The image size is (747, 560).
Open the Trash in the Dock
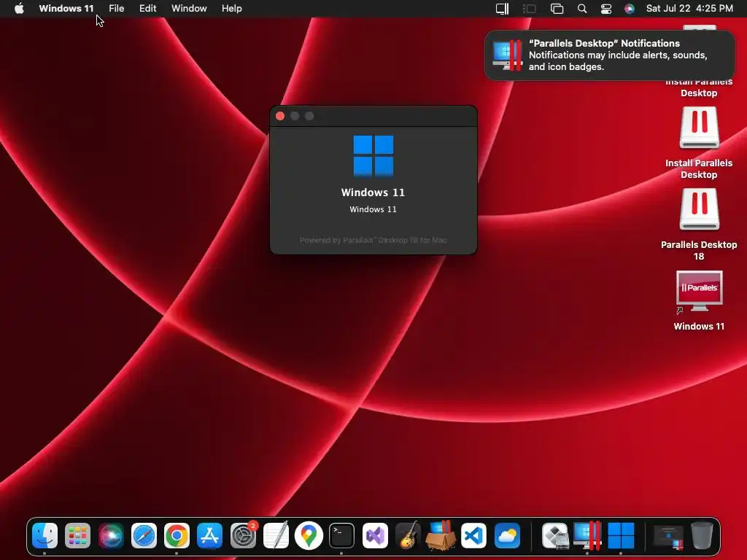click(702, 536)
